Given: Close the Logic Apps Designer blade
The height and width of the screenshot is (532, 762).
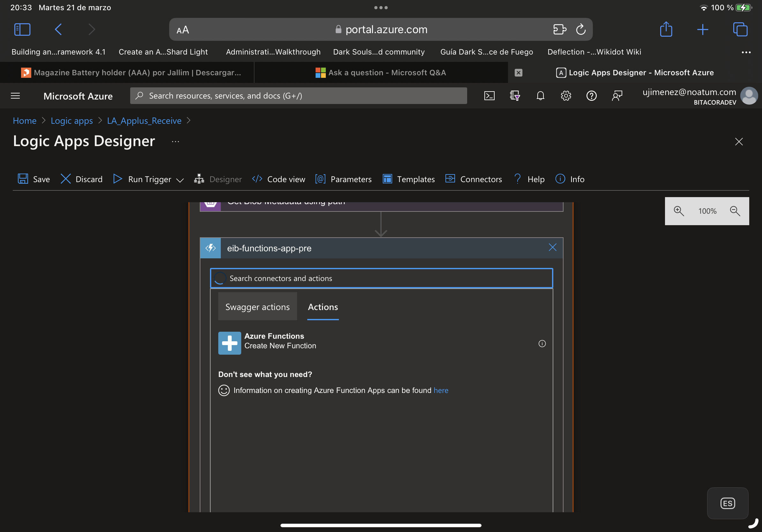Looking at the screenshot, I should [739, 142].
